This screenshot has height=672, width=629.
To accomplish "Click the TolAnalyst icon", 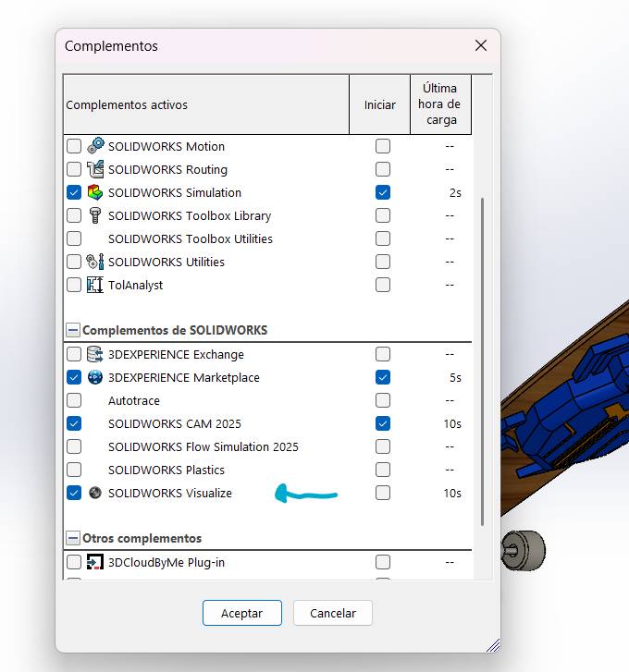I will pos(95,285).
